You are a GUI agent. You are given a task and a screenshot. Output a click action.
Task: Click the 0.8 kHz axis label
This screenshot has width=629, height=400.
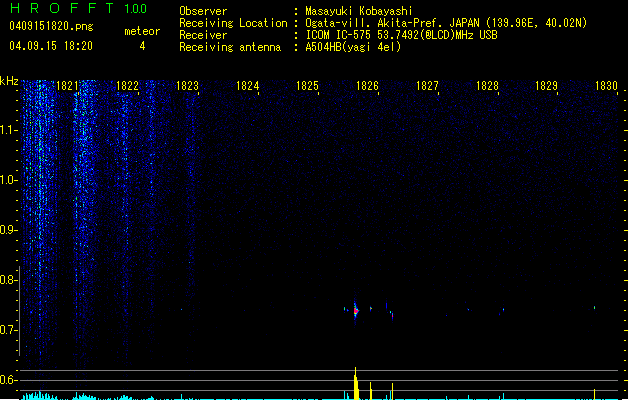[8, 280]
